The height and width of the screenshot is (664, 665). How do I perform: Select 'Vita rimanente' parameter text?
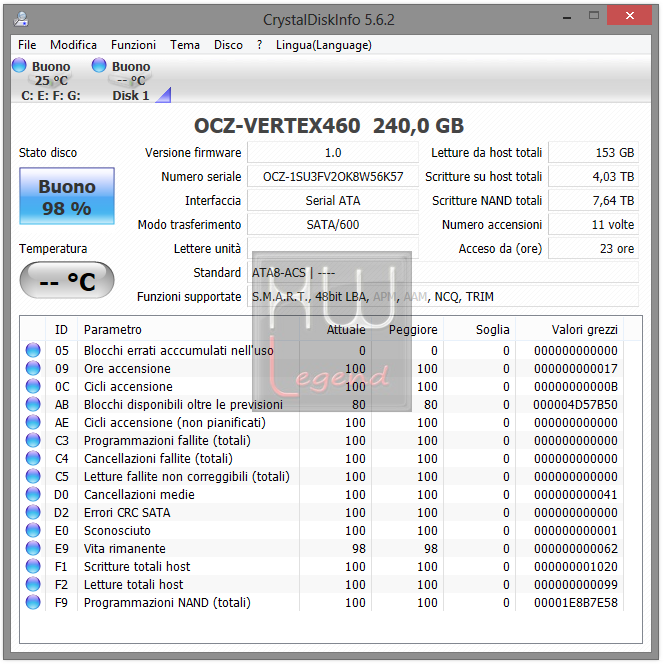click(125, 549)
